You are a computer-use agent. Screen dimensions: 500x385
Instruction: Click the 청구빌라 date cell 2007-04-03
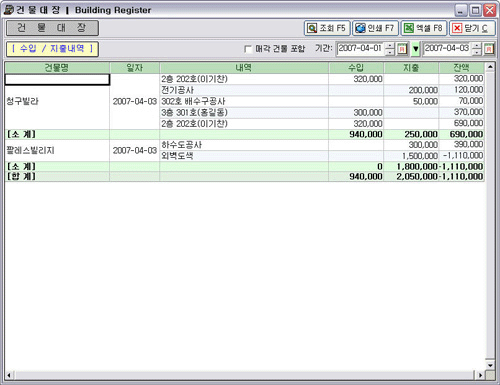pos(135,101)
